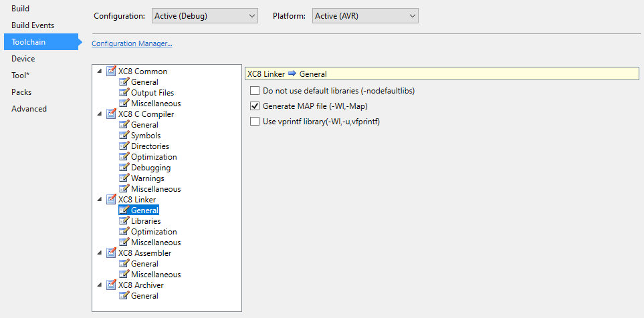This screenshot has height=318, width=644.
Task: Switch to the Device tab
Action: click(x=23, y=59)
